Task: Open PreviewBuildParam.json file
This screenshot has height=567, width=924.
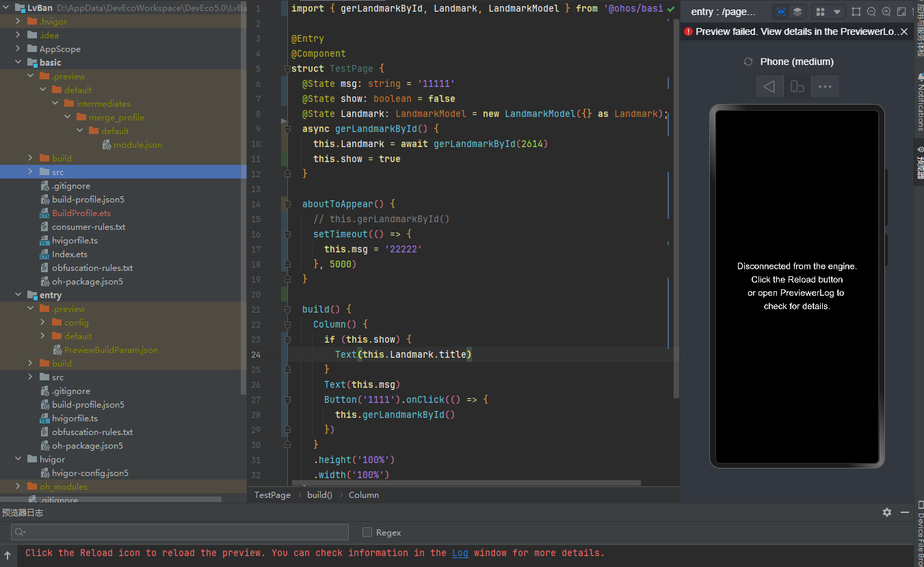Action: [105, 350]
